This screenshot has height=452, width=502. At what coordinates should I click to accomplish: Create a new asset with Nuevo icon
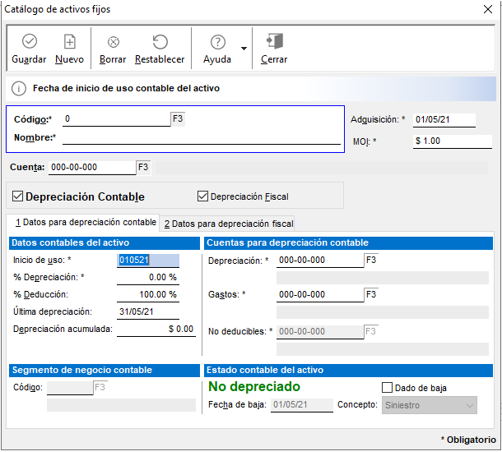(x=70, y=42)
